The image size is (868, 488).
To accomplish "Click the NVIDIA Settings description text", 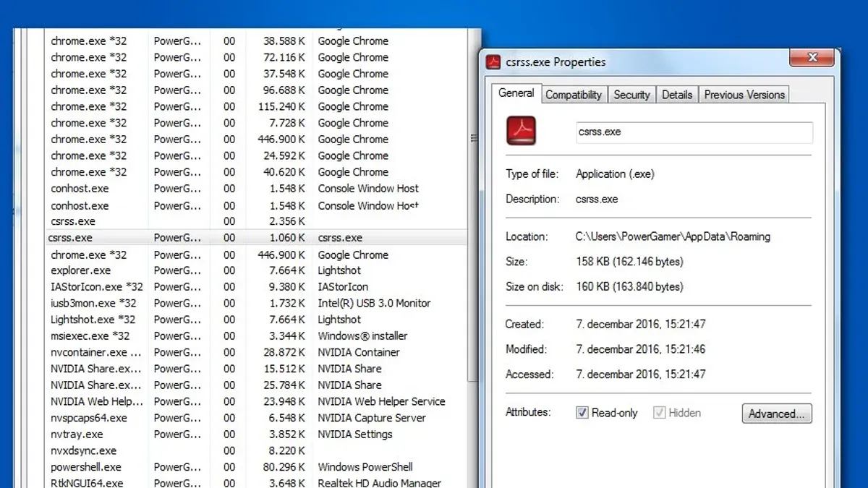I will point(355,435).
